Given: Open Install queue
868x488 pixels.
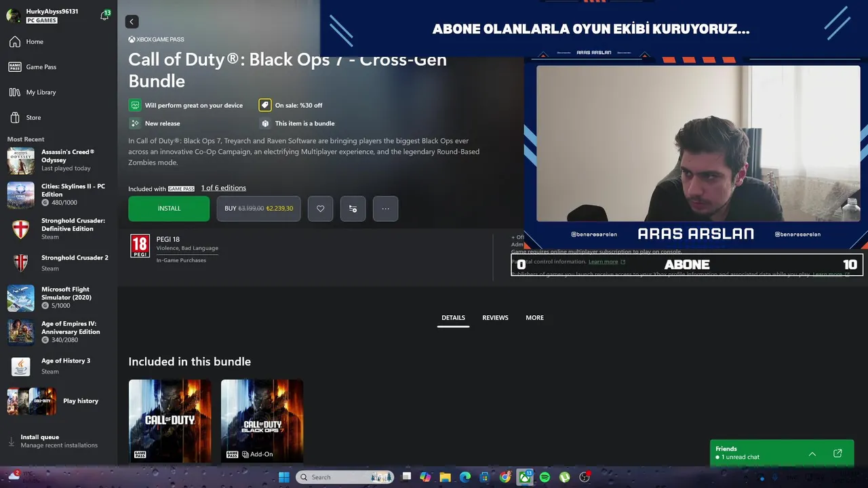Looking at the screenshot, I should click(x=58, y=441).
